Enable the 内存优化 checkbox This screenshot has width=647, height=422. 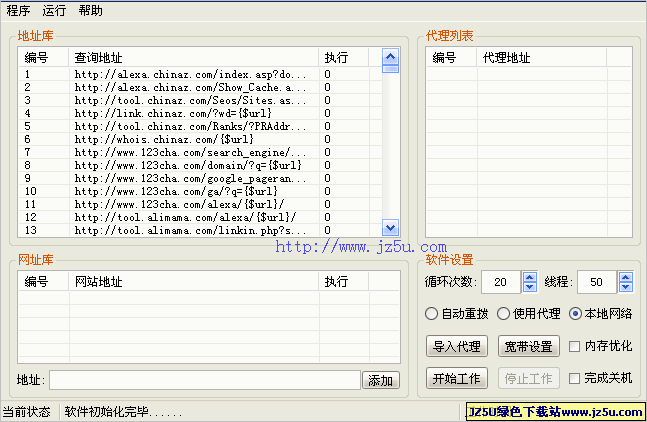click(x=600, y=346)
